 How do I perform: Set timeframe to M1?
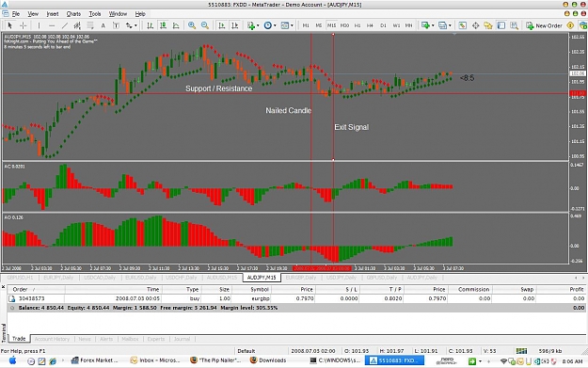306,25
